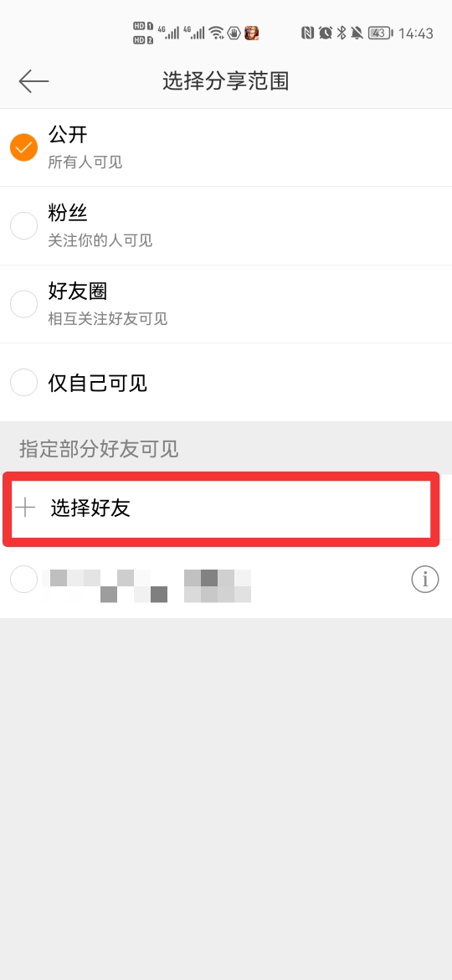
Task: Tap the muted bell icon in status bar
Action: pyautogui.click(x=357, y=34)
